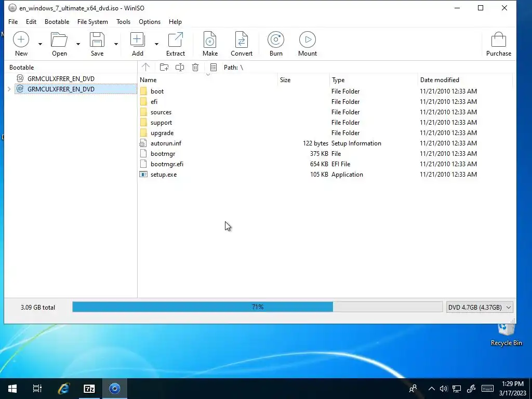Screen dimensions: 532x399
Task: Open the Help menu
Action: point(175,22)
